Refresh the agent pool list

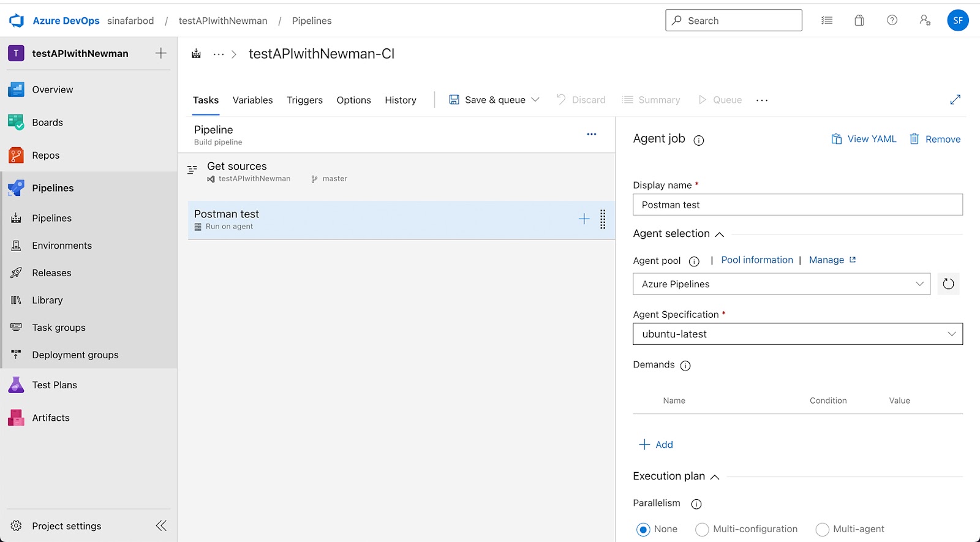(x=949, y=284)
